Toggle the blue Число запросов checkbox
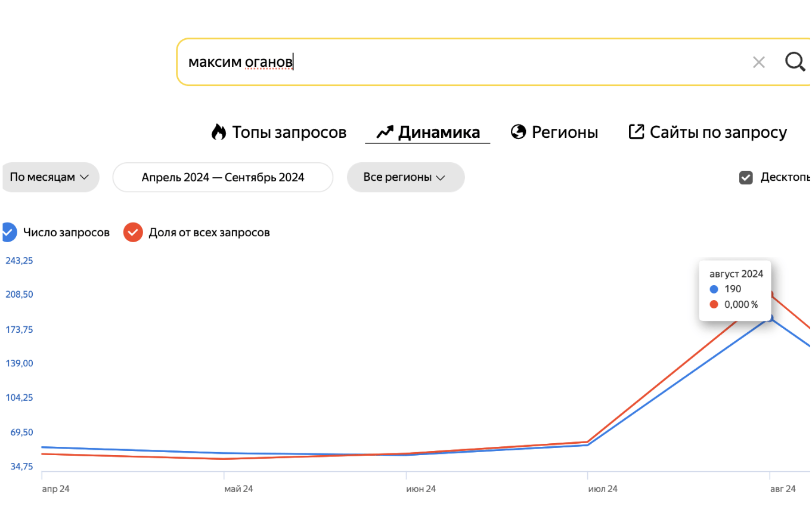The image size is (812, 513). (8, 232)
